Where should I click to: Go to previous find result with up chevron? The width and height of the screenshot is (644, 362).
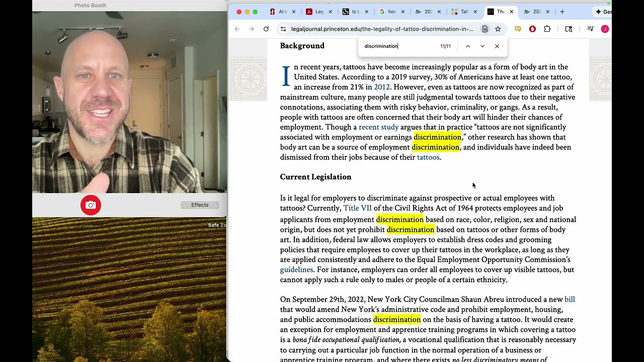(x=468, y=46)
